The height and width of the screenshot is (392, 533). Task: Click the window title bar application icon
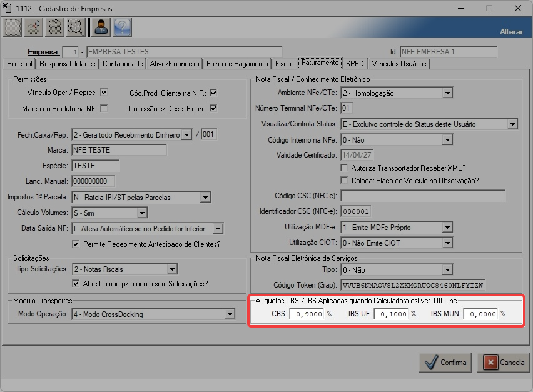[7, 8]
